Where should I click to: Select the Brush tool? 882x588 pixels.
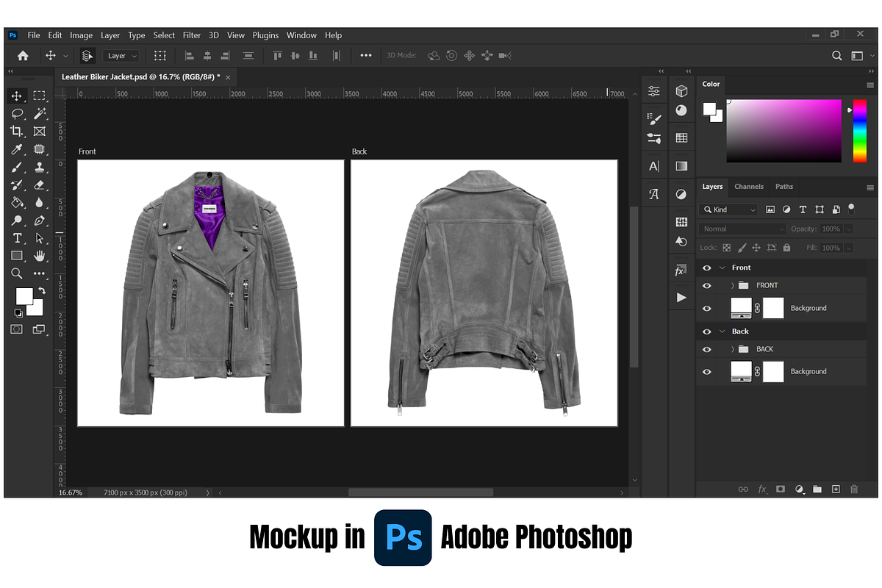click(x=17, y=167)
